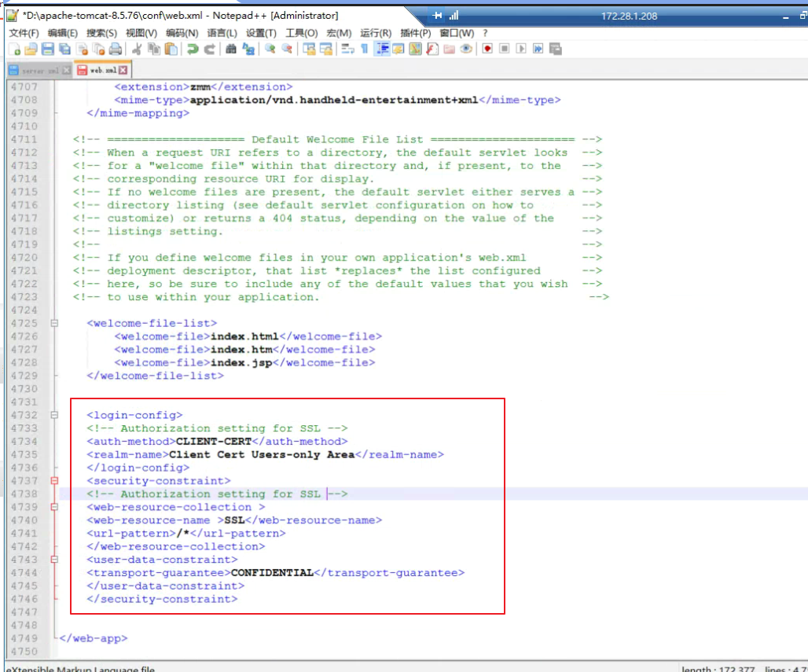This screenshot has width=808, height=672.
Task: Click the CLIENT-CERT auth-method value
Action: pos(214,441)
